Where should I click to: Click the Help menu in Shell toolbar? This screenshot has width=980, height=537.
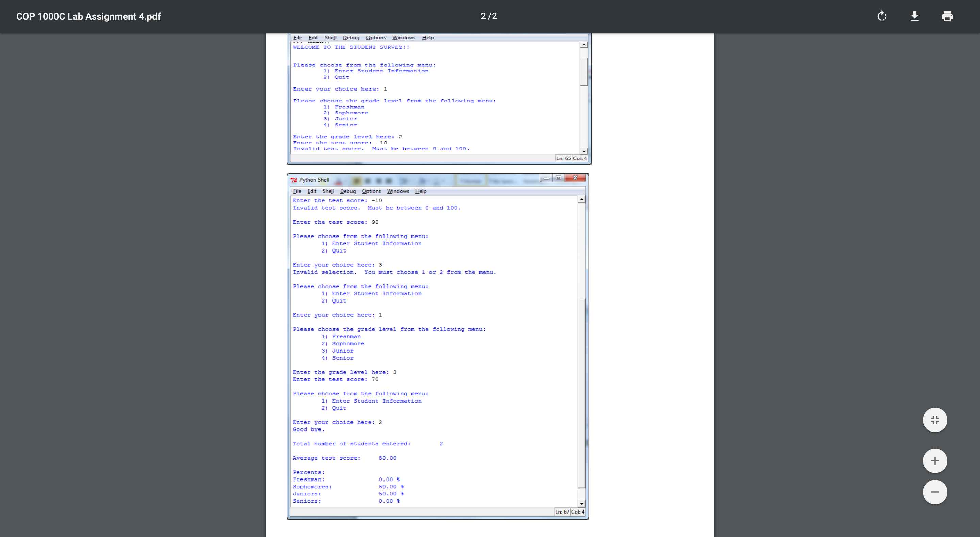click(421, 191)
